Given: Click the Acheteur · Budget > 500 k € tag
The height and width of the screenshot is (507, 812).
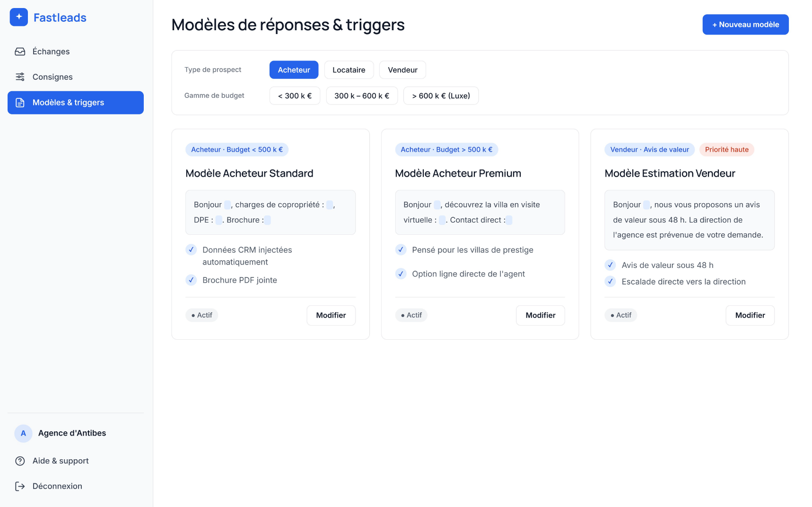Looking at the screenshot, I should tap(446, 150).
